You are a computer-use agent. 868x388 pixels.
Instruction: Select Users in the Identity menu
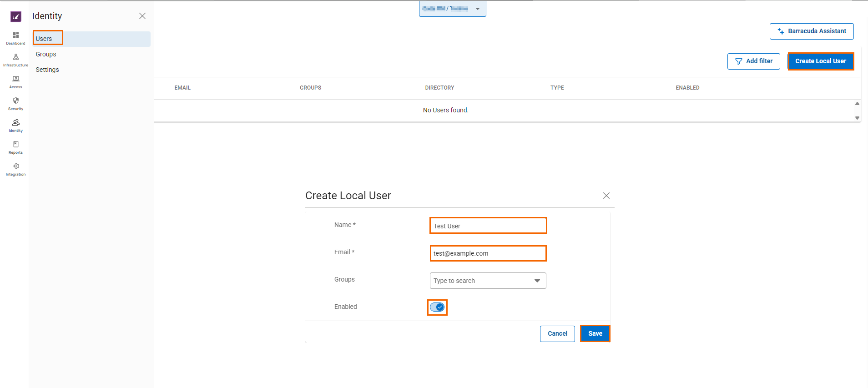point(44,39)
